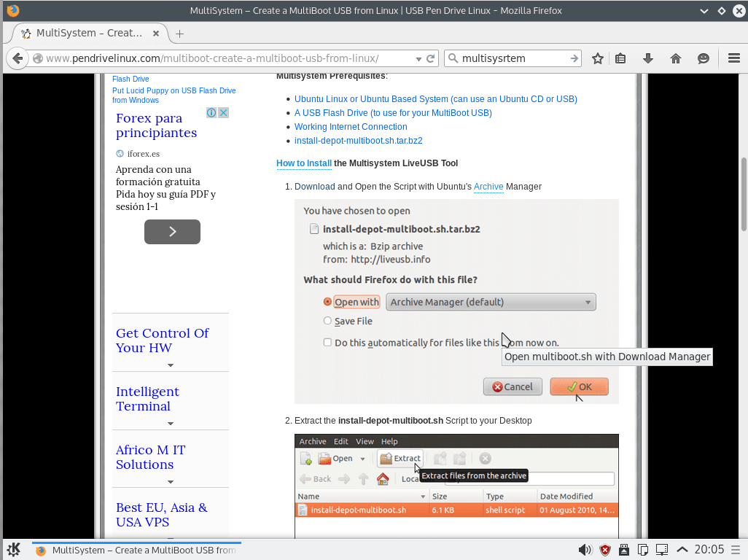The height and width of the screenshot is (560, 748).
Task: Open MultiSystem Firefox taskbar entry
Action: coord(136,550)
